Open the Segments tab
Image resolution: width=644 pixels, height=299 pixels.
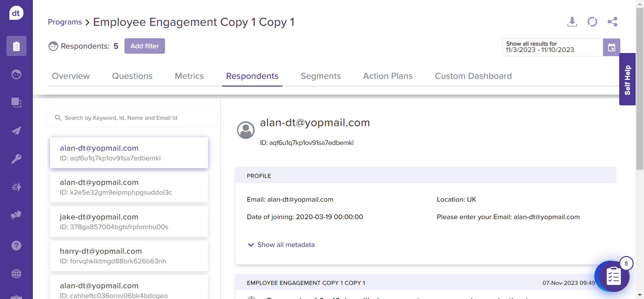click(x=320, y=76)
